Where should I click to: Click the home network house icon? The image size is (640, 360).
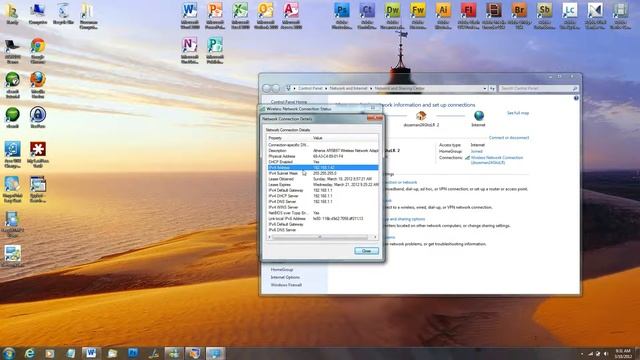[421, 116]
